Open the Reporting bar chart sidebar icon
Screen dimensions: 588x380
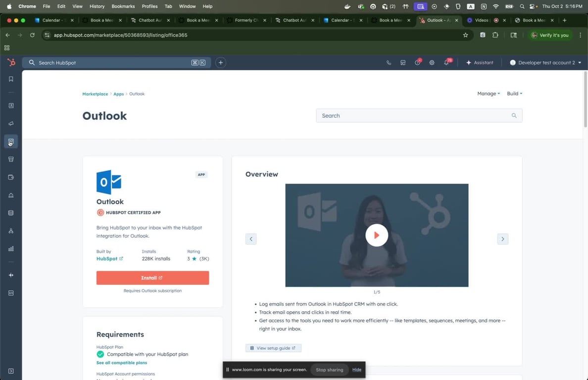coord(11,249)
